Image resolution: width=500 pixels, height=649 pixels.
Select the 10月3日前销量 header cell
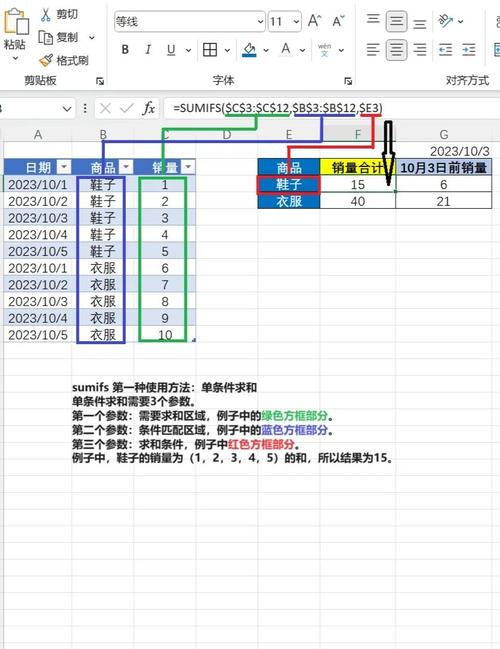pos(443,168)
